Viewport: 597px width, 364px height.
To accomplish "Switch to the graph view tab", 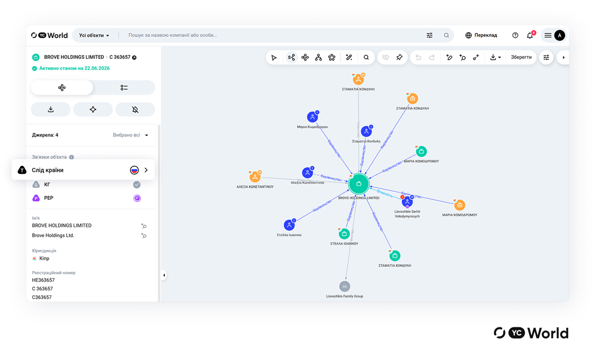I will (62, 88).
